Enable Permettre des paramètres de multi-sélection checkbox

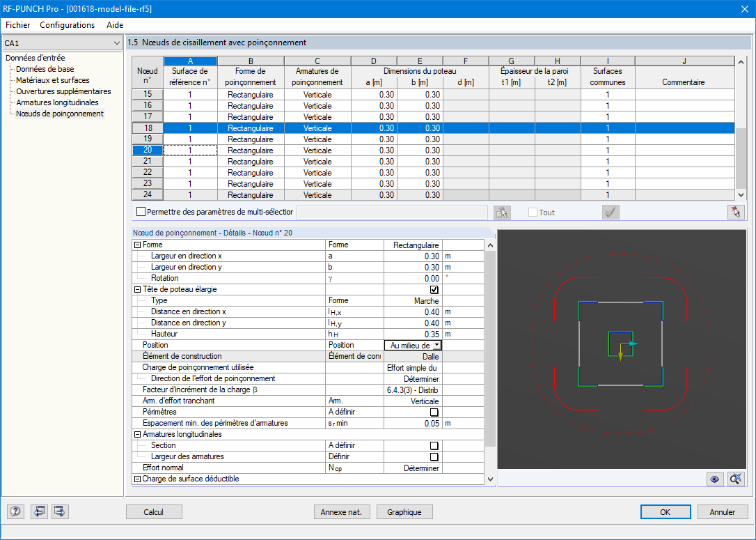coord(141,212)
